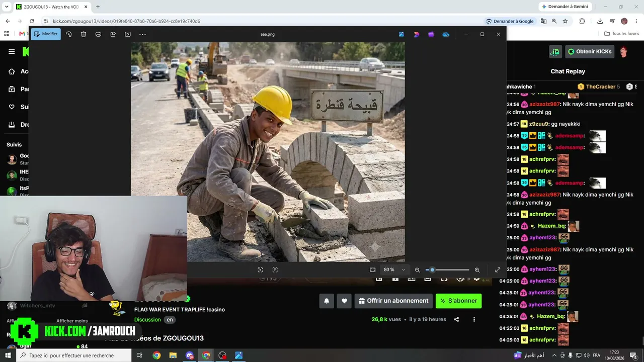Viewport: 644px width, 362px height.
Task: Open the three-dot more menu in Photos
Action: click(142, 34)
